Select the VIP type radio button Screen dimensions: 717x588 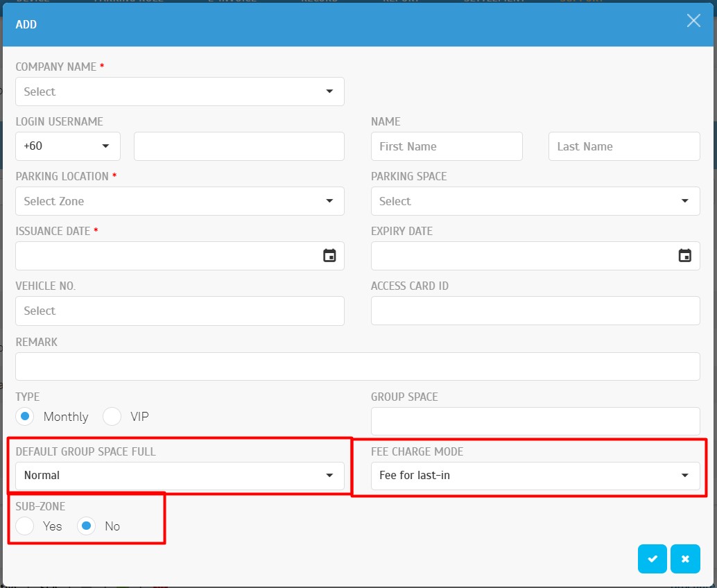click(x=112, y=417)
